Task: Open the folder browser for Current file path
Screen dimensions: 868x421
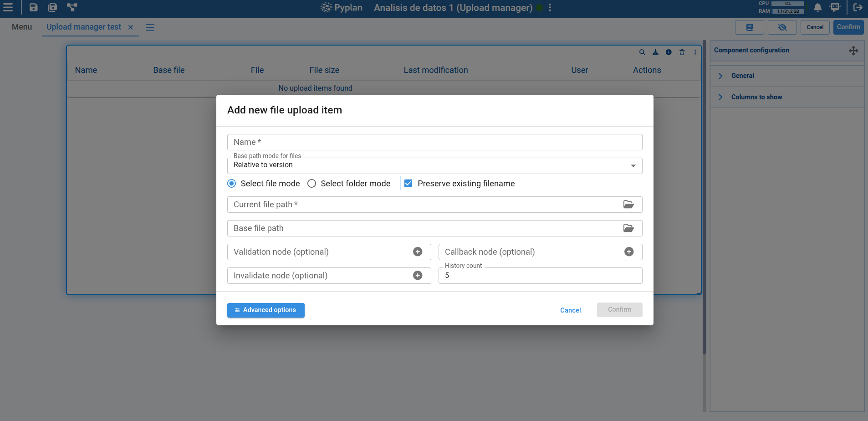Action: point(629,204)
